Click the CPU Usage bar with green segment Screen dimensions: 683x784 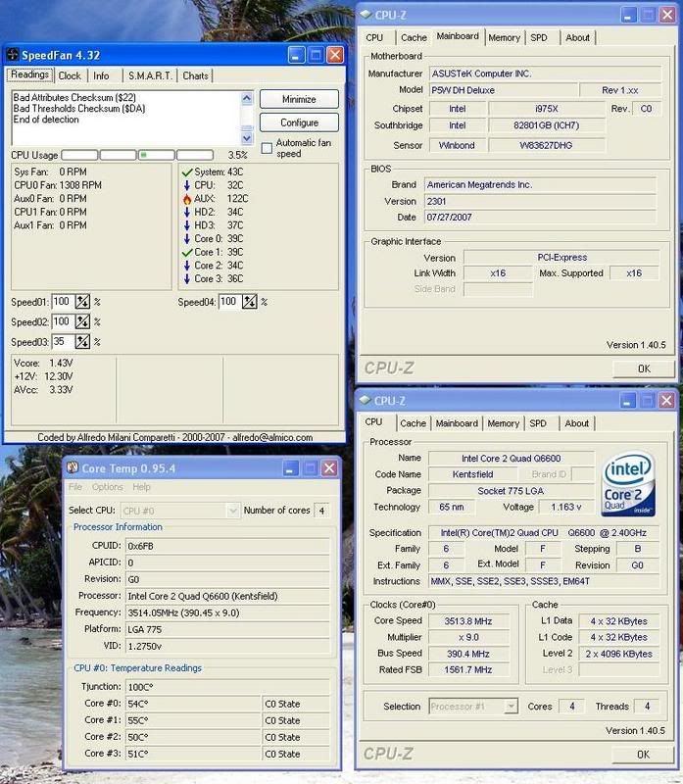click(157, 155)
